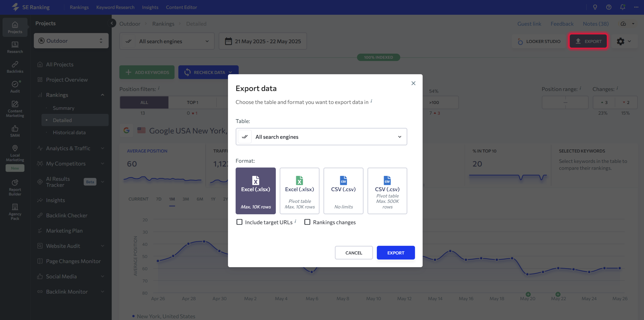Open the Keyword Research top menu
The height and width of the screenshot is (320, 644).
pyautogui.click(x=115, y=7)
